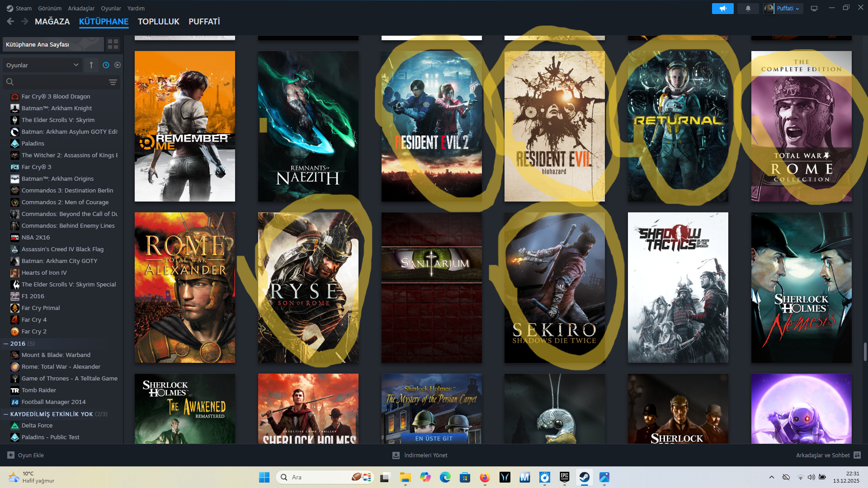Open the Oyunlar dropdown
868x488 pixels.
coord(42,65)
